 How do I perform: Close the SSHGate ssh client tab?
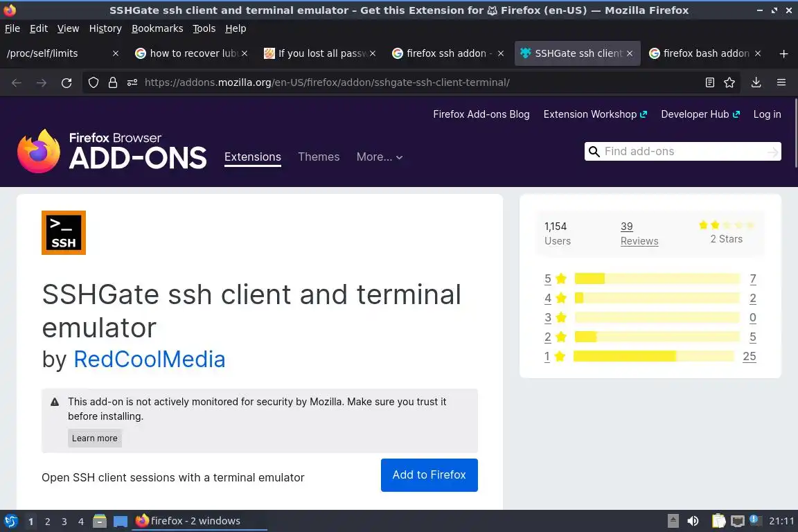point(630,53)
